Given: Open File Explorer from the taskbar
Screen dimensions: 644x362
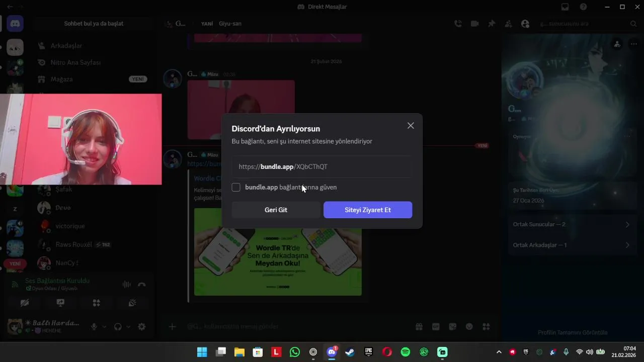Looking at the screenshot, I should click(x=239, y=352).
